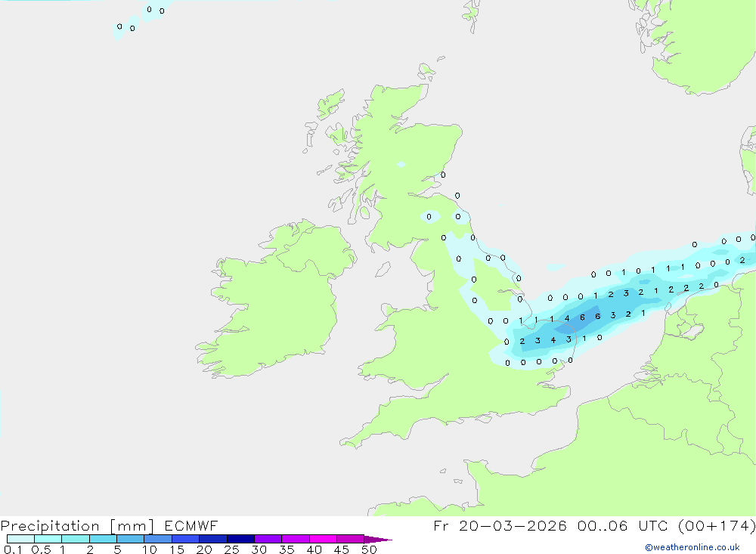Pick the 25–30 mm navy legend swatch
Image resolution: width=756 pixels, height=554 pixels.
click(240, 539)
